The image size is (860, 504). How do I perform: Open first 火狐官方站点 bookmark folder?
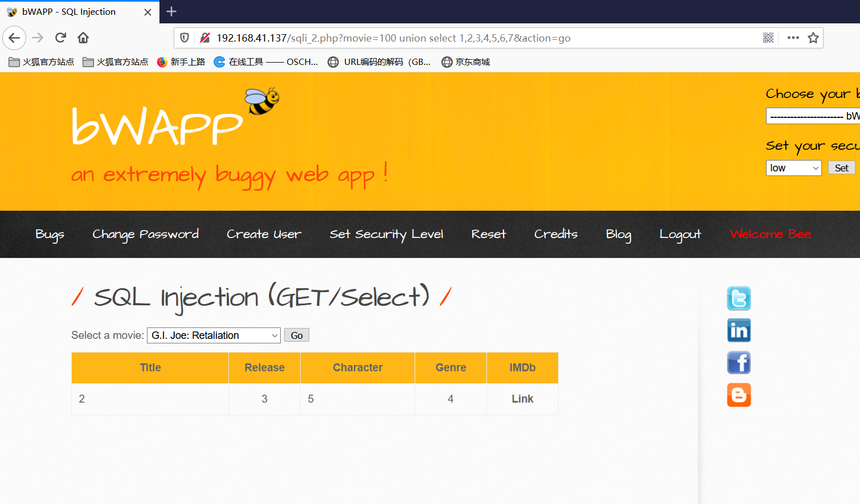pyautogui.click(x=42, y=62)
